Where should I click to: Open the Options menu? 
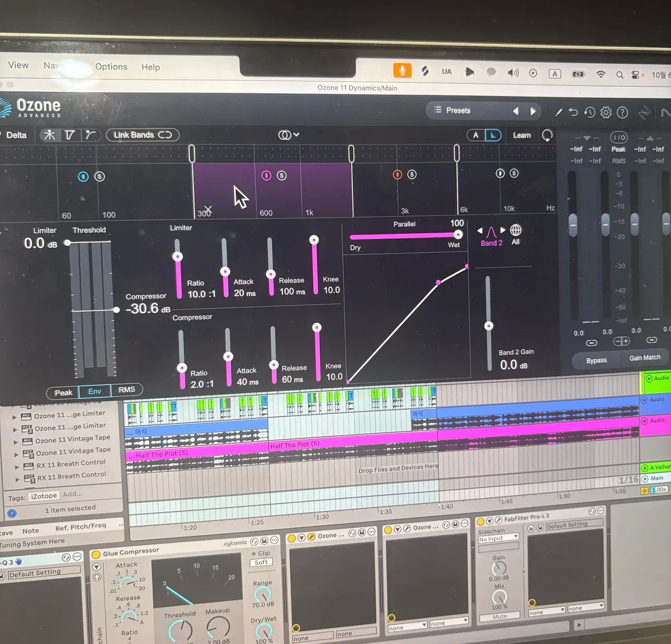point(111,67)
